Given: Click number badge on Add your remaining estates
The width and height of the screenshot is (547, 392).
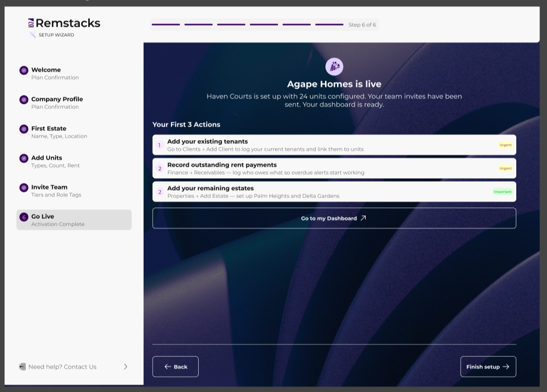Looking at the screenshot, I should click(160, 192).
